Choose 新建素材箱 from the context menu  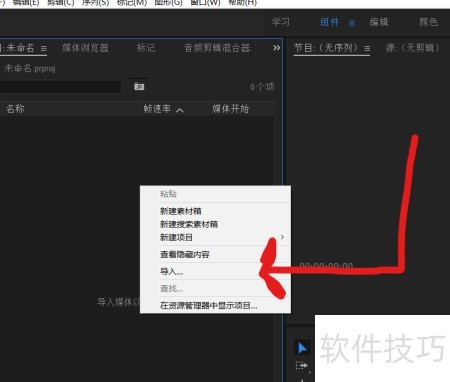pos(215,211)
